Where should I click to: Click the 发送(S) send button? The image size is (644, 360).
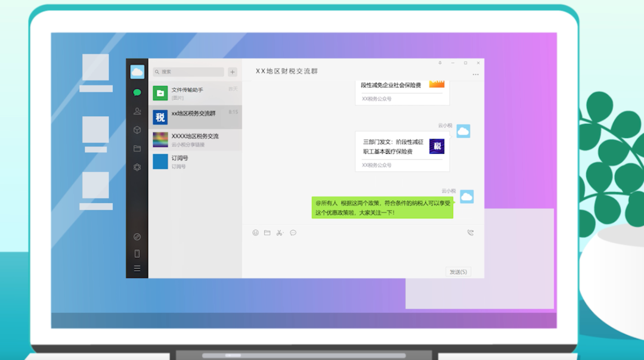(458, 272)
